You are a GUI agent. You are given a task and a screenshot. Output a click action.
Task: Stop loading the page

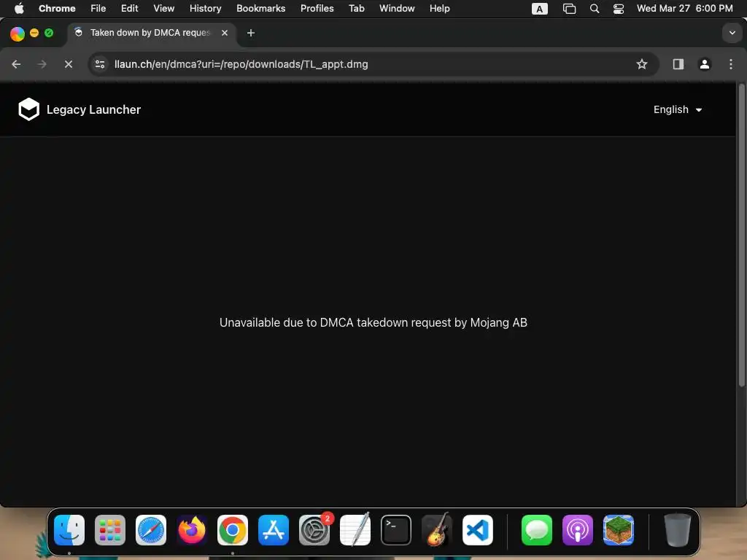pyautogui.click(x=68, y=64)
